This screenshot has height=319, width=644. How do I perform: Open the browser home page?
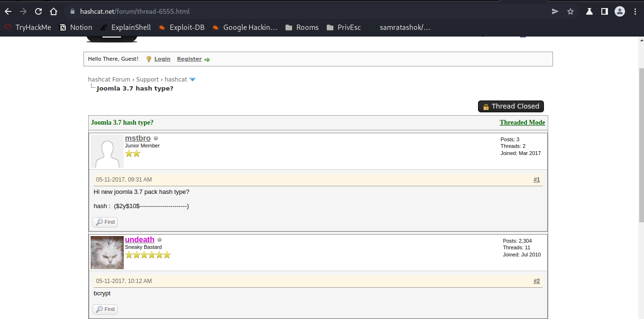54,11
